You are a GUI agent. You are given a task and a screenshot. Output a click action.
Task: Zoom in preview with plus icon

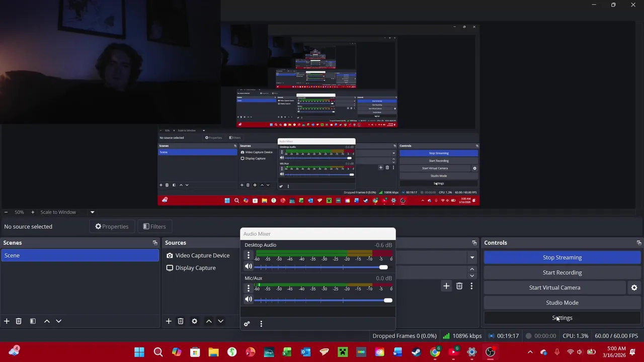(33, 212)
